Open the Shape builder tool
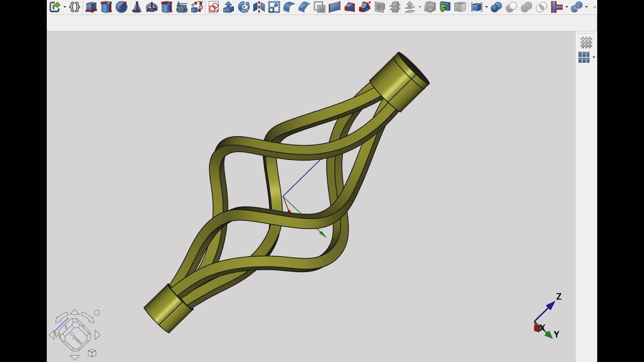This screenshot has height=362, width=644. click(x=197, y=7)
